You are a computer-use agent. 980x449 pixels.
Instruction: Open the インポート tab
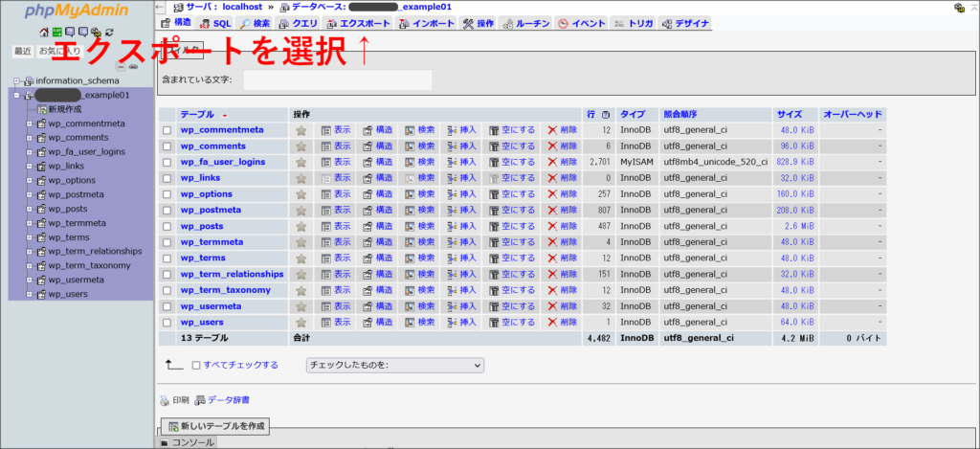427,23
